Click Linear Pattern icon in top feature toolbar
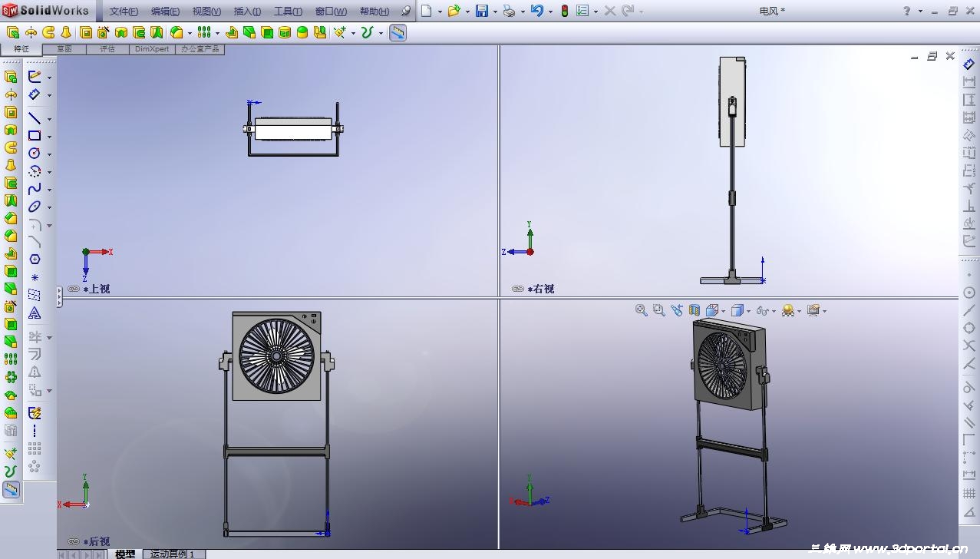 203,32
